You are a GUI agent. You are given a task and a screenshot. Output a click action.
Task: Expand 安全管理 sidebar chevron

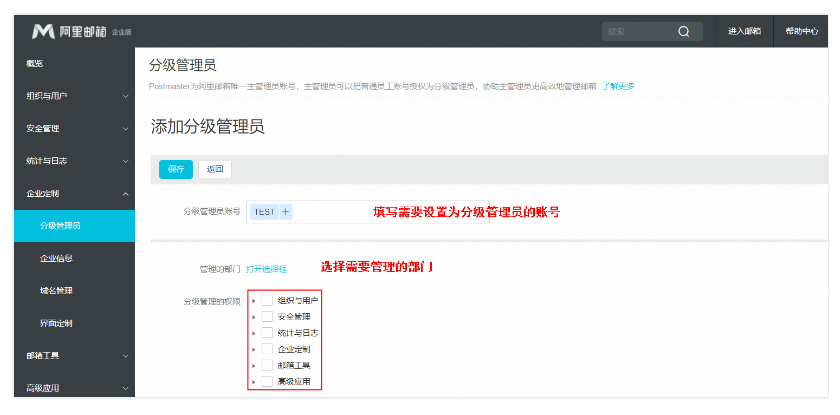pos(125,129)
